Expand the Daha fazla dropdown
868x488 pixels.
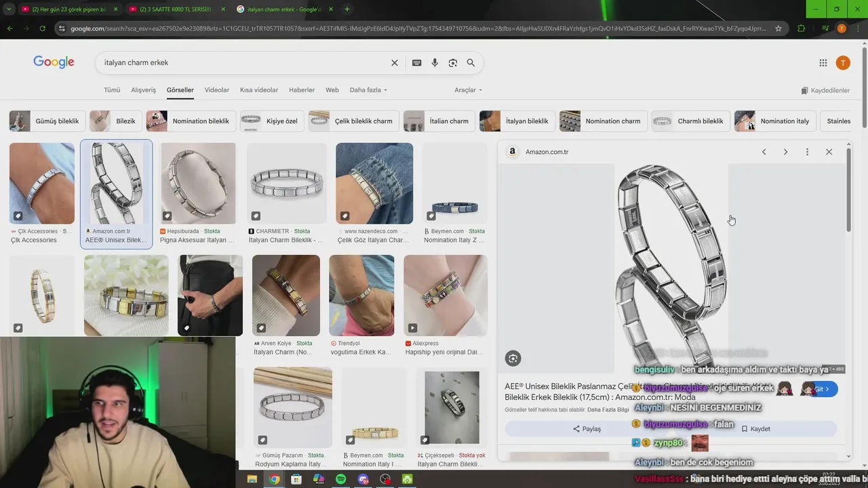(x=368, y=90)
